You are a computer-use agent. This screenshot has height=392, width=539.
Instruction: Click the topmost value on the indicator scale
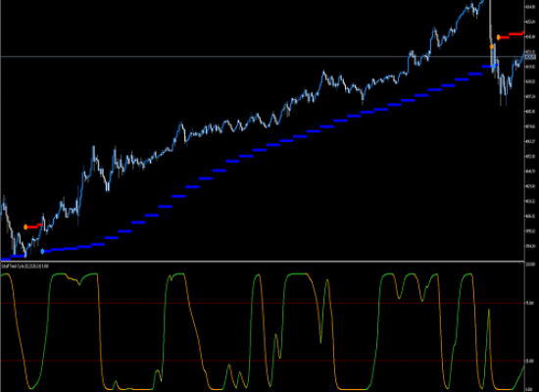530,264
